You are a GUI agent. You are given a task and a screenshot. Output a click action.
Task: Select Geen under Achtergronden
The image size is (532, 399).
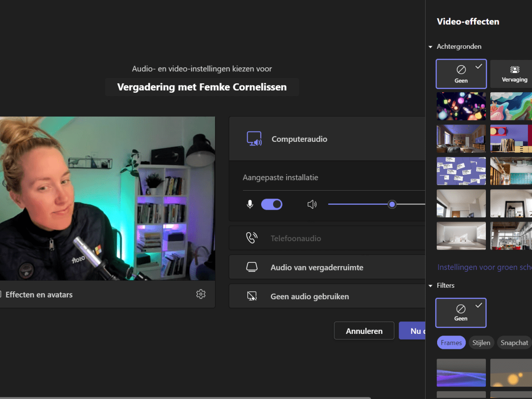pyautogui.click(x=461, y=74)
